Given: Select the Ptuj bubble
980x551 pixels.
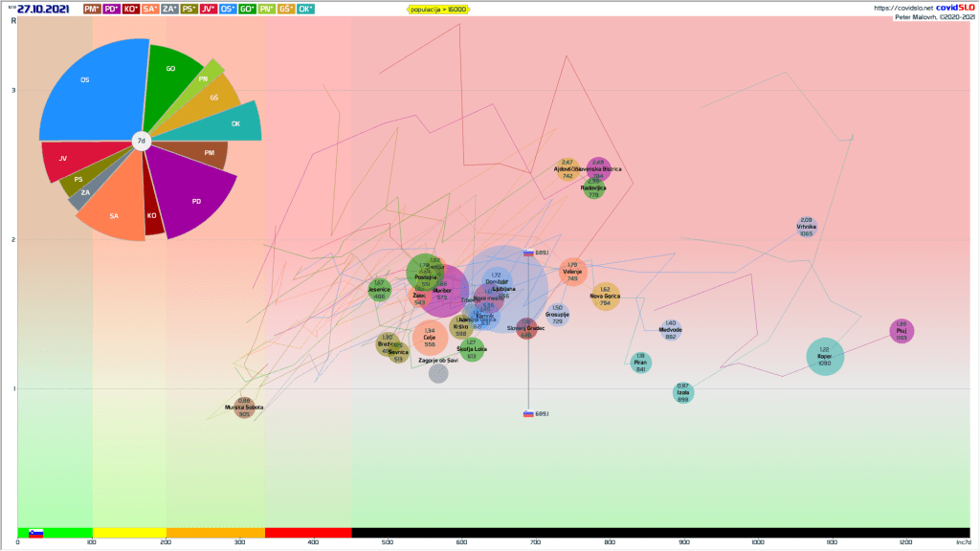Looking at the screenshot, I should point(902,331).
